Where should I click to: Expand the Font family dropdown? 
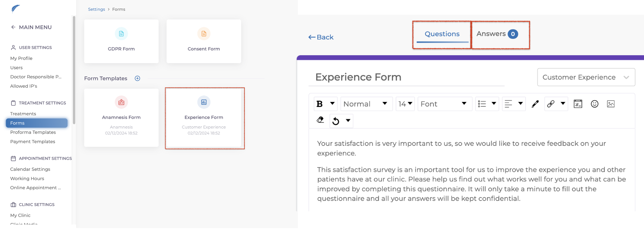point(444,104)
